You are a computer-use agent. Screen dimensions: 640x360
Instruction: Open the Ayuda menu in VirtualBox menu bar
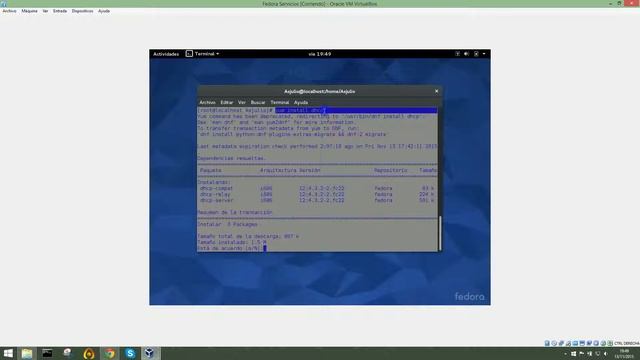coord(104,11)
